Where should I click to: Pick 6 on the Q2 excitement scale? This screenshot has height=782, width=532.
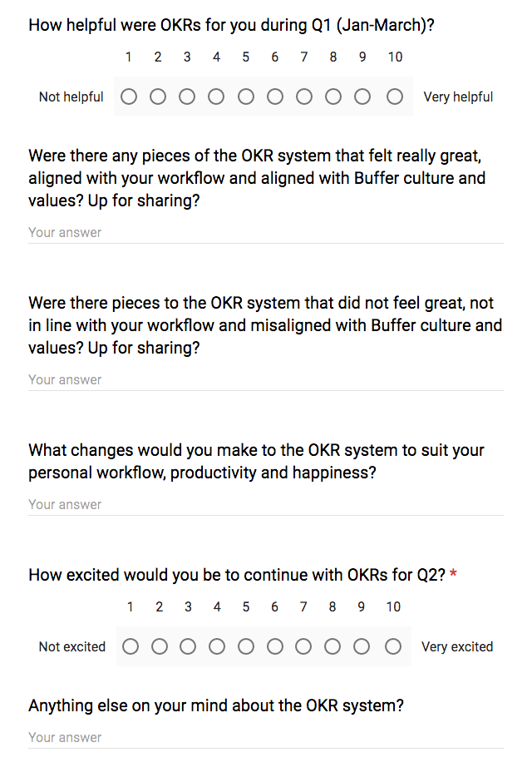click(x=274, y=646)
